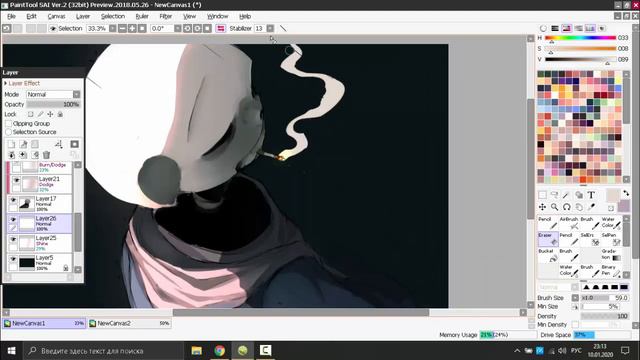The height and width of the screenshot is (360, 640).
Task: Select the Eraser tool
Action: tap(548, 239)
